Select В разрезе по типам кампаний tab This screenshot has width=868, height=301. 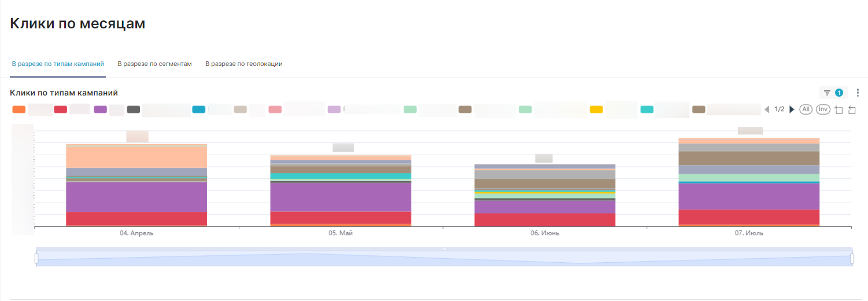pos(58,64)
